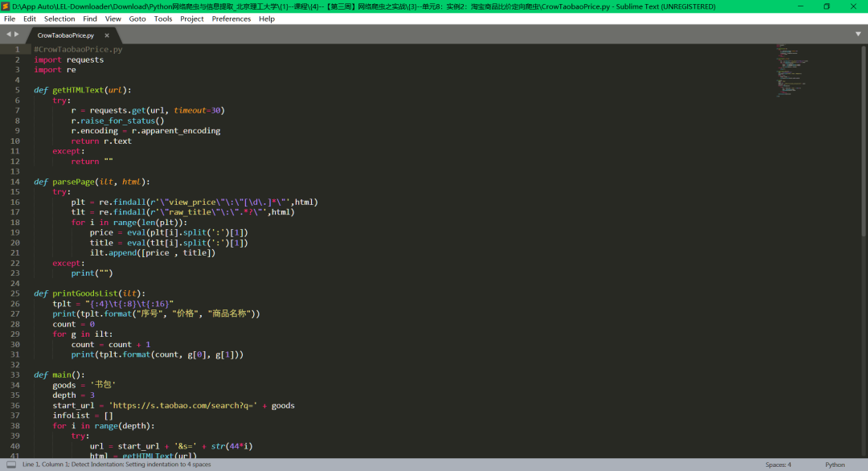The height and width of the screenshot is (471, 868).
Task: Open the Selection menu
Action: [x=59, y=18]
